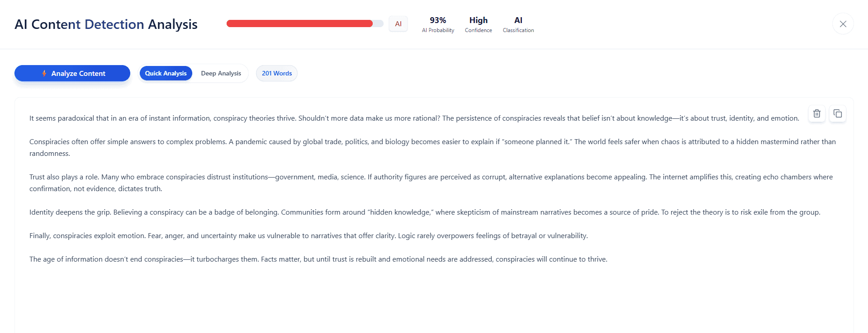Copy the analyzed text using copy icon
The width and height of the screenshot is (868, 333).
coord(838,113)
